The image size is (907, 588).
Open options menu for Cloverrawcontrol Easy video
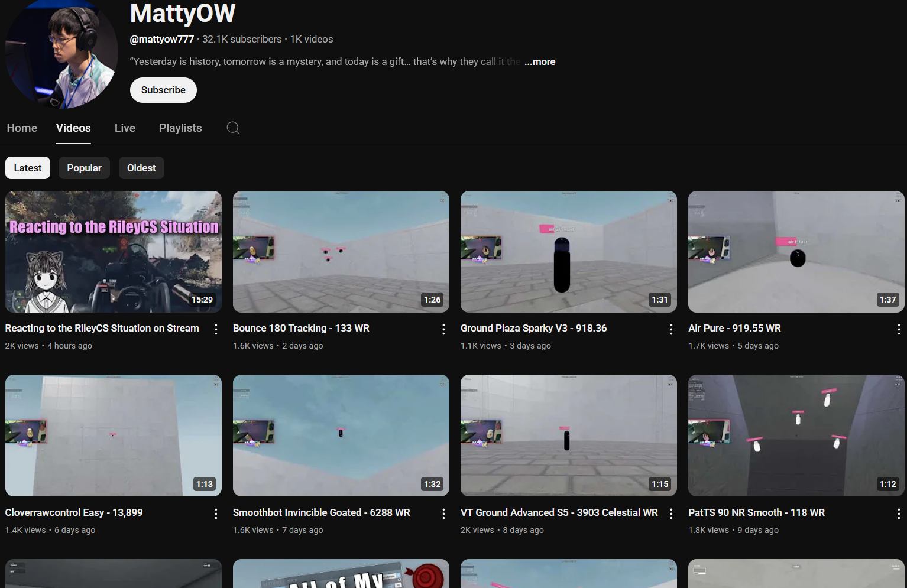pyautogui.click(x=216, y=514)
